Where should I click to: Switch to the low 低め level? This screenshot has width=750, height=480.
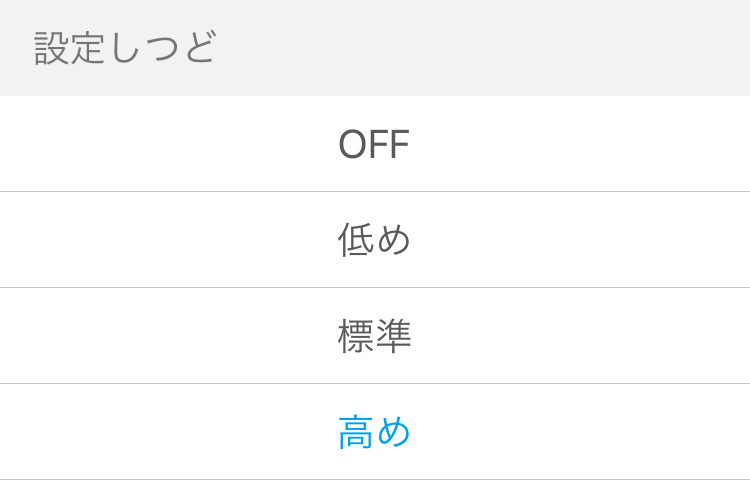tap(374, 240)
